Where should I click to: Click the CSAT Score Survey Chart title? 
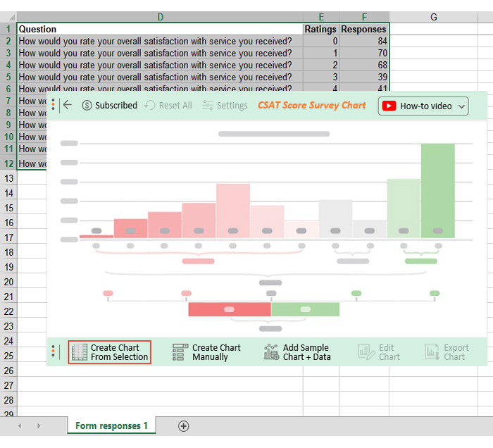pyautogui.click(x=311, y=106)
